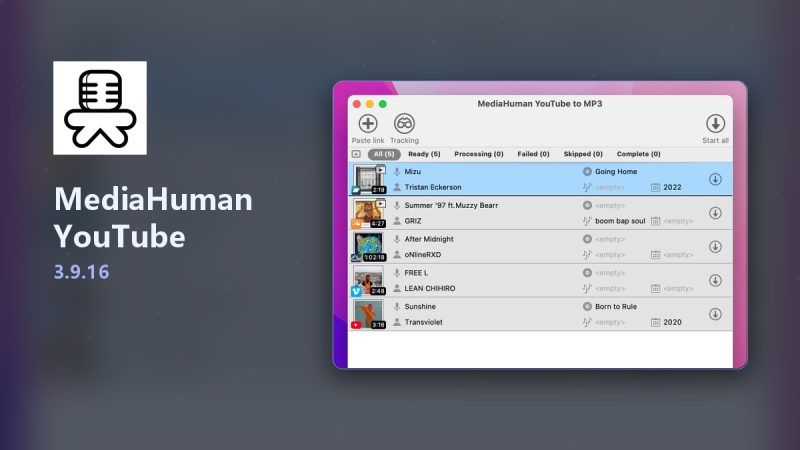Click the genre boom bap soul
The height and width of the screenshot is (450, 800).
click(620, 221)
